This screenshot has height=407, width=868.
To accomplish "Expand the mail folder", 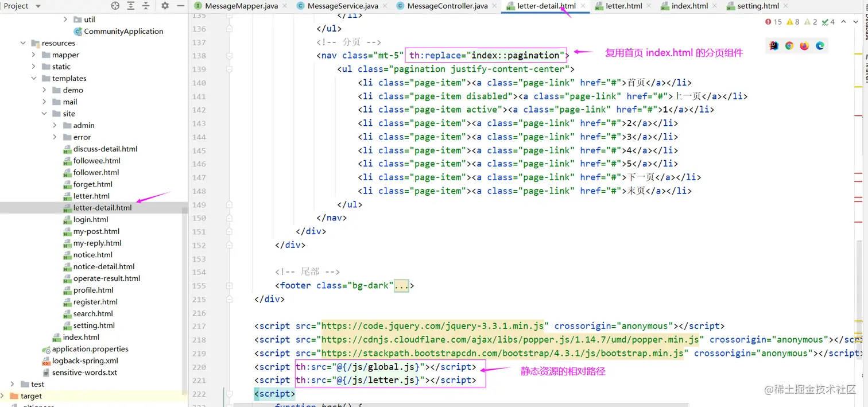I will click(x=44, y=102).
